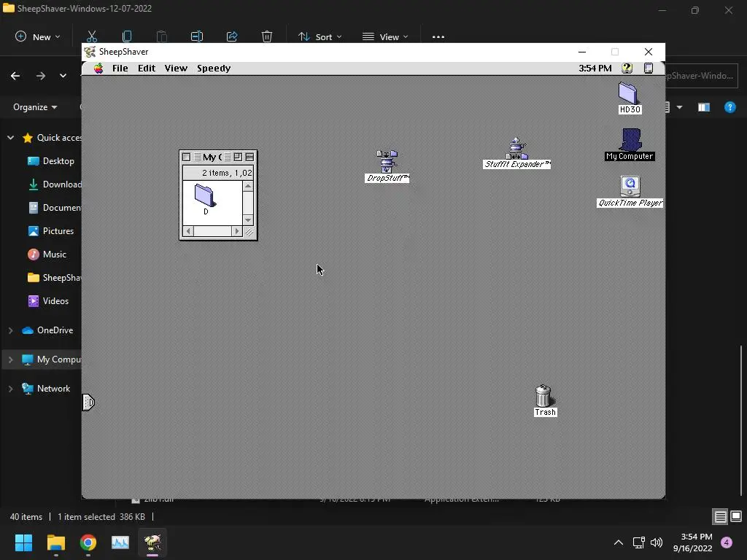The width and height of the screenshot is (747, 560).
Task: Click the collapse box of Mac My Computer window
Action: click(249, 157)
